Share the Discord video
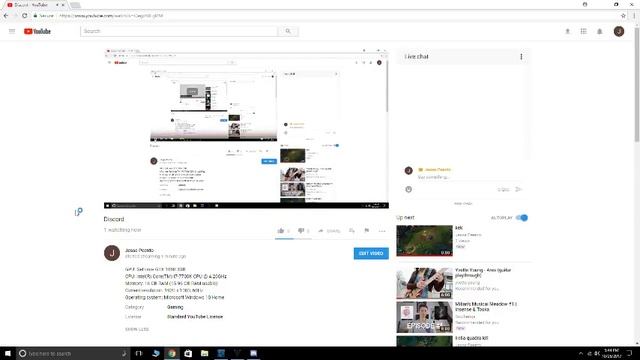Viewport: 640px width, 360px height. [x=329, y=231]
